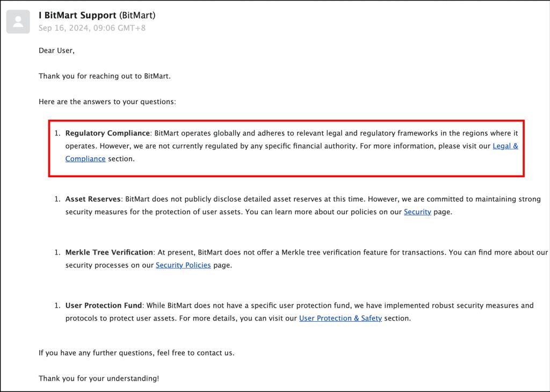The height and width of the screenshot is (392, 550).
Task: Click the sender name BitMart Support
Action: (x=78, y=16)
